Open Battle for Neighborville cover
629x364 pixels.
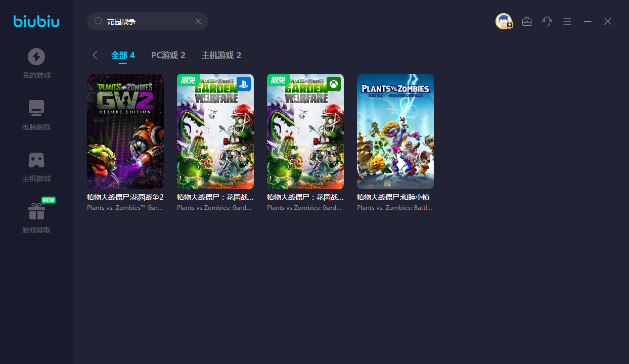pyautogui.click(x=395, y=131)
